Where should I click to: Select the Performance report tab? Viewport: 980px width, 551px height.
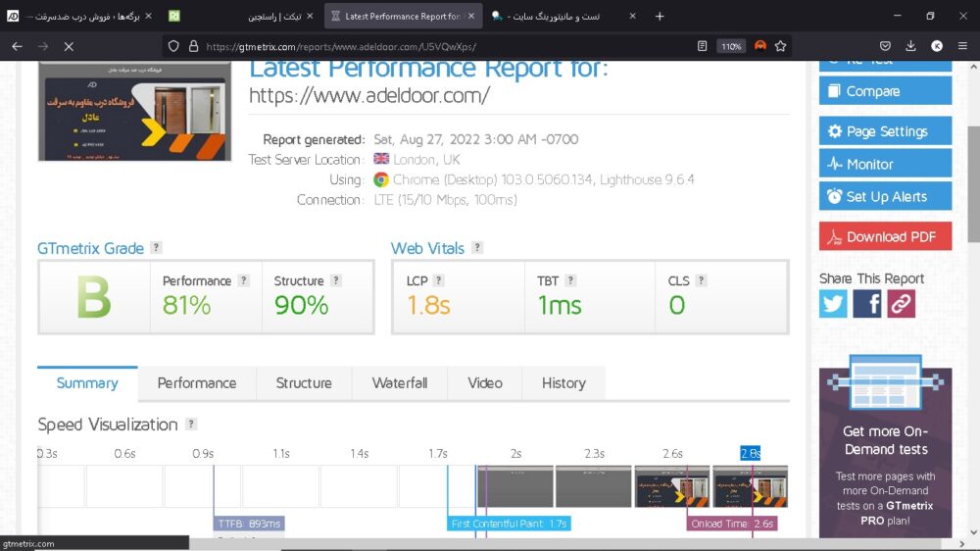click(197, 382)
